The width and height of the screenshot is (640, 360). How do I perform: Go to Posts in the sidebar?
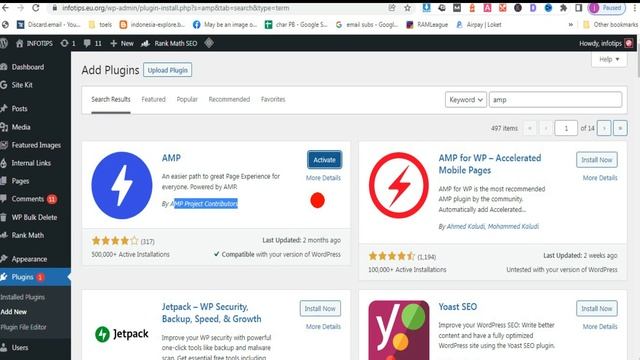20,109
